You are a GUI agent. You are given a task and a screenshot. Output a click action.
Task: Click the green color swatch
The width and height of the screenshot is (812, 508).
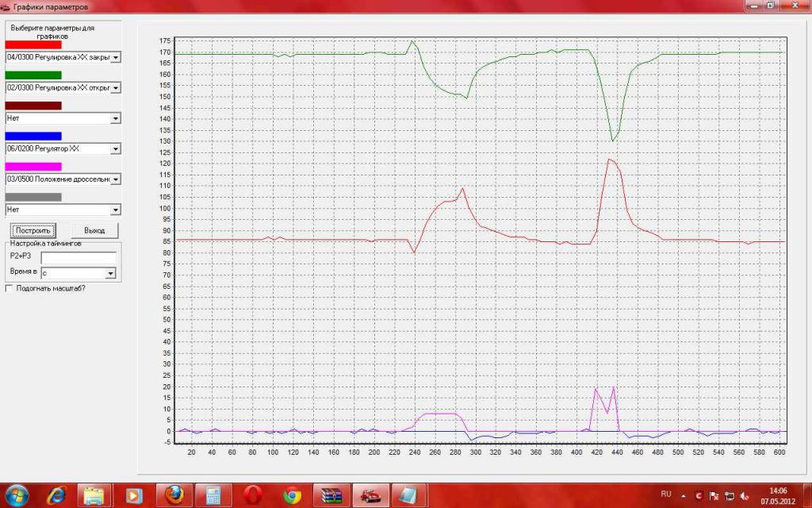(33, 75)
